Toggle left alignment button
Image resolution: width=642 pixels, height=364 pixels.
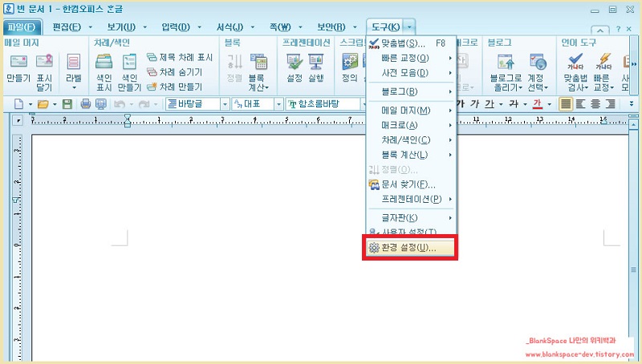tap(580, 104)
